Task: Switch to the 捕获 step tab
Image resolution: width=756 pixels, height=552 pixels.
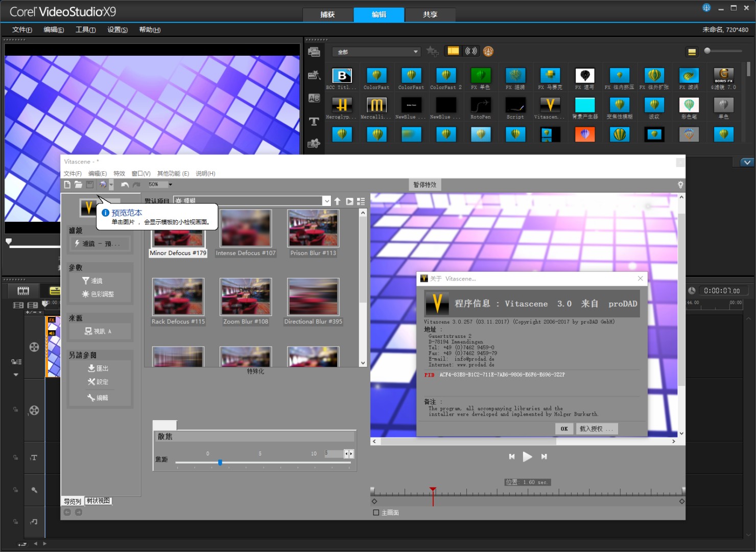Action: pyautogui.click(x=327, y=15)
